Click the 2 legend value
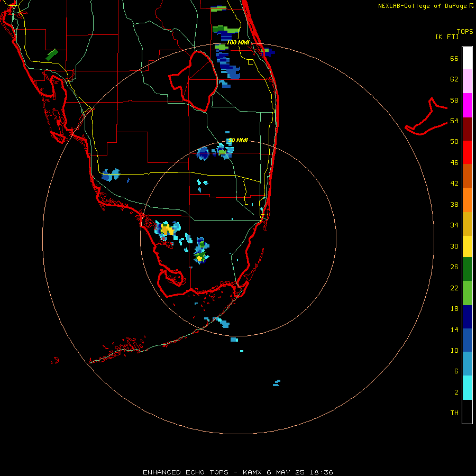Viewport: 476px width, 476px height. tap(456, 392)
